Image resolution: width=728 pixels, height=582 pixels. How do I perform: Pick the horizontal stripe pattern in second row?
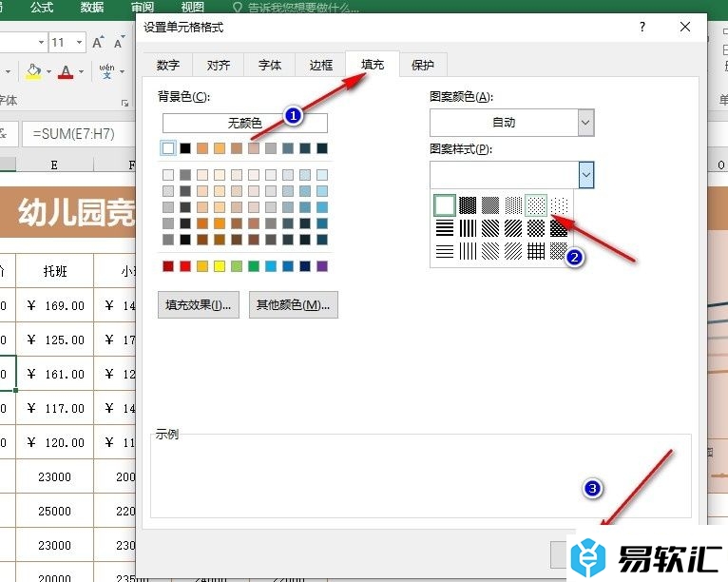click(x=445, y=228)
